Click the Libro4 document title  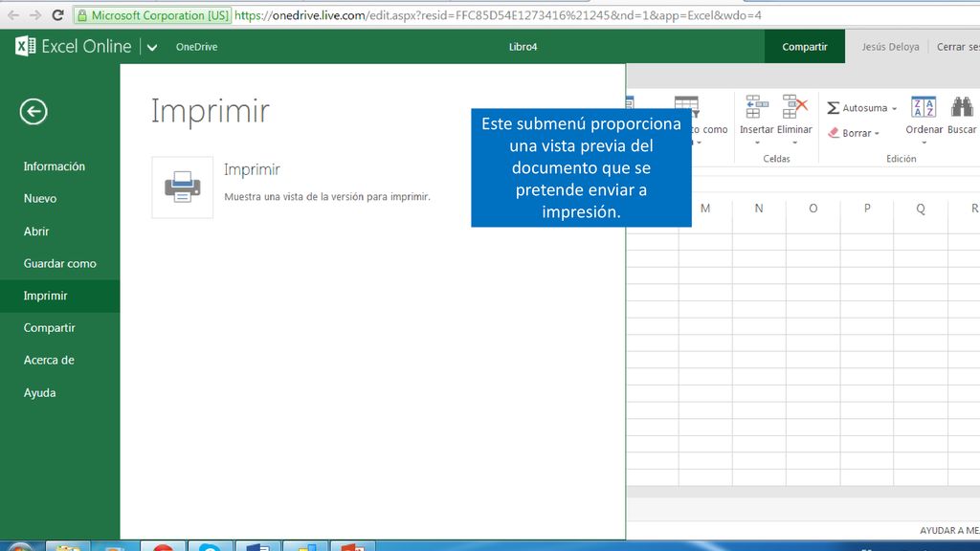(523, 47)
